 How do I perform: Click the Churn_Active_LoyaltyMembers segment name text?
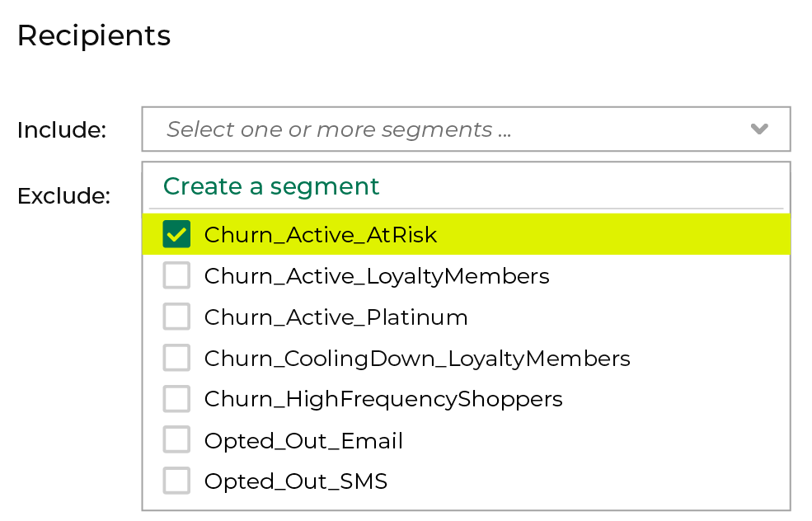377,275
